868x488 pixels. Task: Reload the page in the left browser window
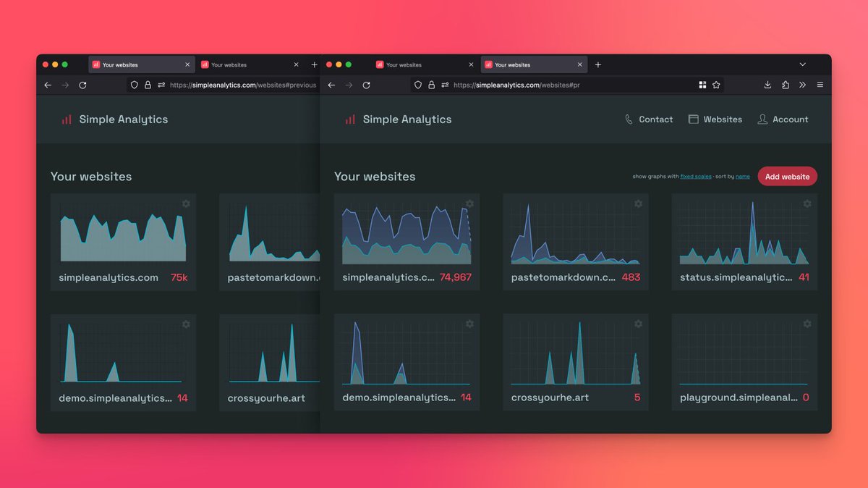point(82,85)
